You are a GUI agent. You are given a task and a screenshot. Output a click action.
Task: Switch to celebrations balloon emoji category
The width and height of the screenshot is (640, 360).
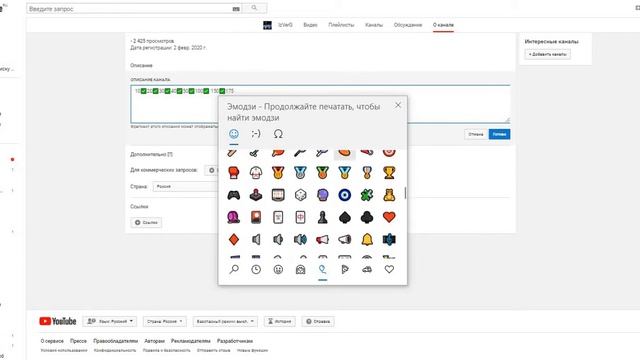322,269
